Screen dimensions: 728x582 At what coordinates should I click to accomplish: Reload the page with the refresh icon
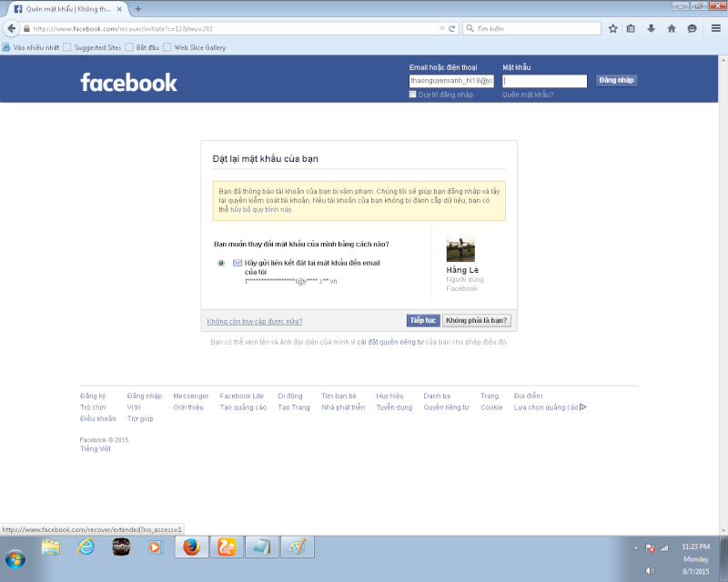click(x=451, y=29)
